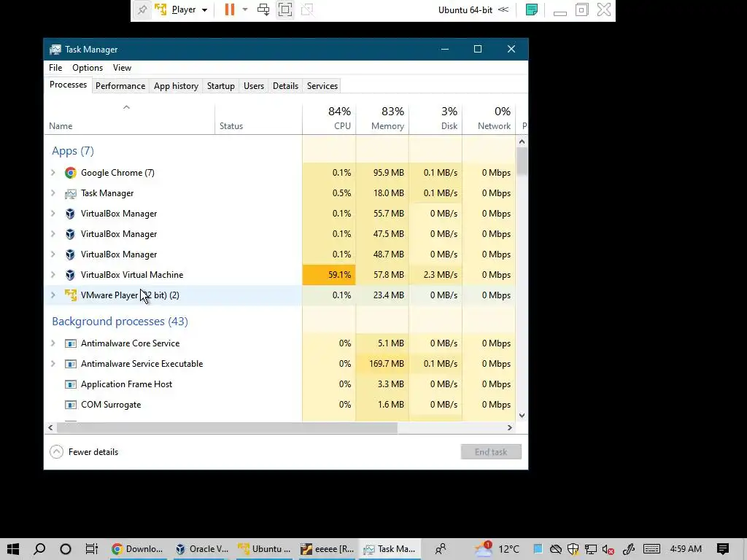
Task: Click the VMware Player process icon
Action: (x=71, y=295)
